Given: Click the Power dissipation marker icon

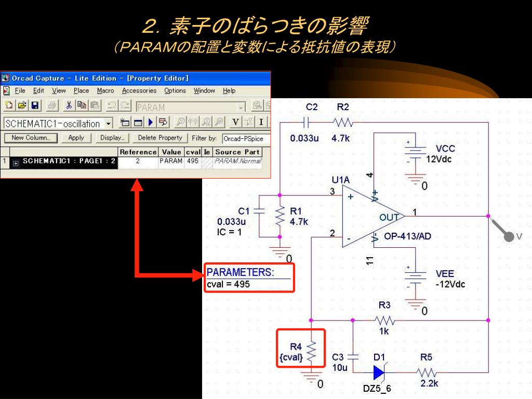Looking at the screenshot, I should tap(219, 122).
